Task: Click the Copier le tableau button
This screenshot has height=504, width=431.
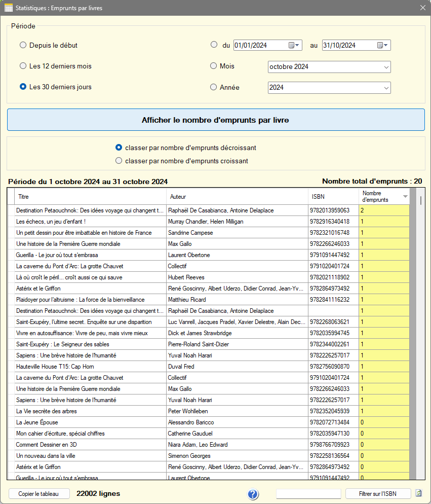Action: [x=39, y=494]
